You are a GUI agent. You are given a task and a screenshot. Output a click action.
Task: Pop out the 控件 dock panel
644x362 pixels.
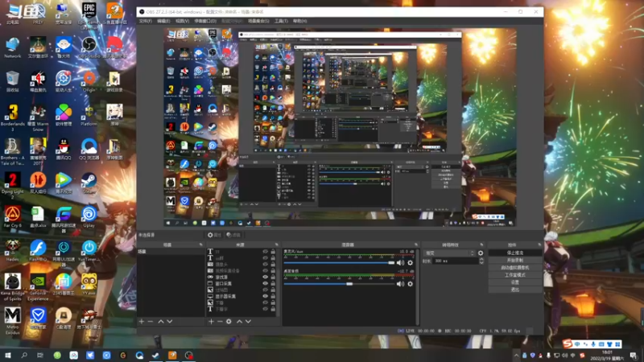(539, 245)
